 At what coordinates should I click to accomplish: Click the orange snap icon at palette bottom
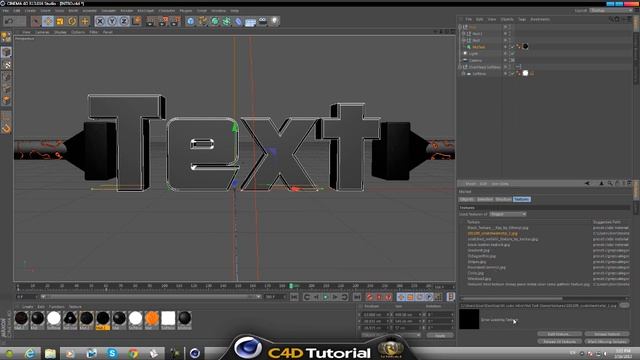click(x=6, y=129)
